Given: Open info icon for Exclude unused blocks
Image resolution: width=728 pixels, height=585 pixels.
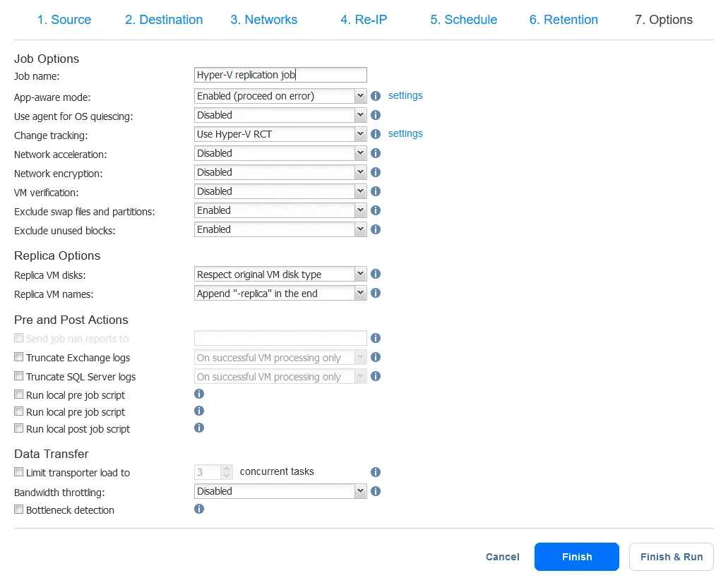Looking at the screenshot, I should pos(376,229).
